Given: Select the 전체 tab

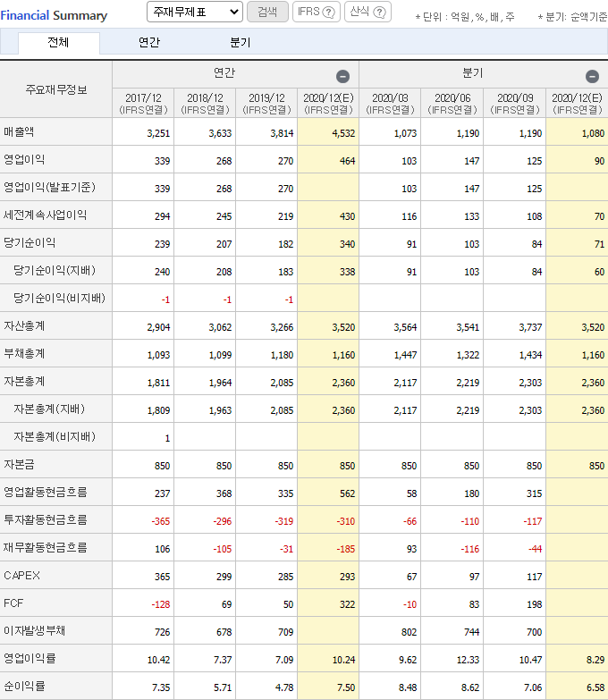Looking at the screenshot, I should pyautogui.click(x=58, y=43).
